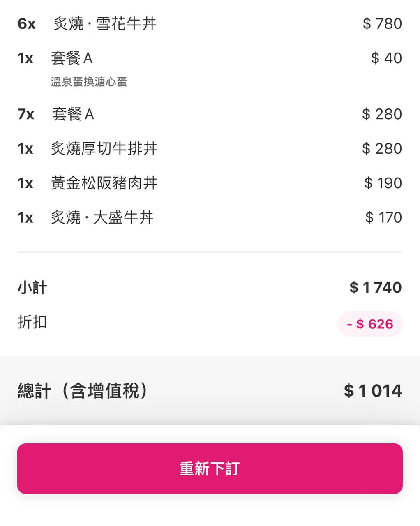Click the 7x quantity label
This screenshot has width=420, height=526.
point(26,114)
